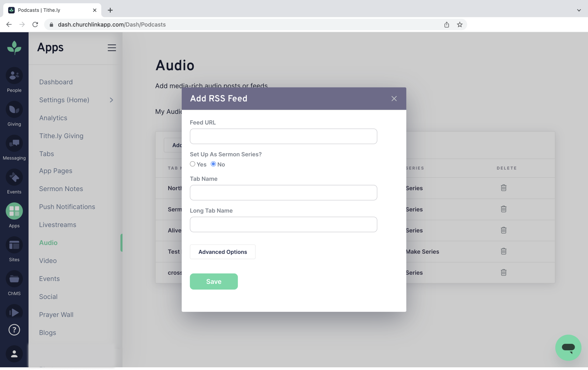Close the Add RSS Feed dialog
This screenshot has height=370, width=588.
[394, 98]
